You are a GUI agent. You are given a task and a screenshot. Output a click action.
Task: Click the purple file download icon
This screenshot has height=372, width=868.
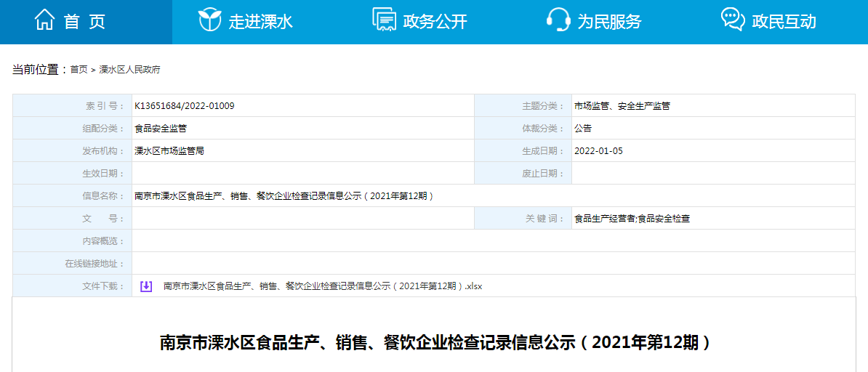coord(146,286)
